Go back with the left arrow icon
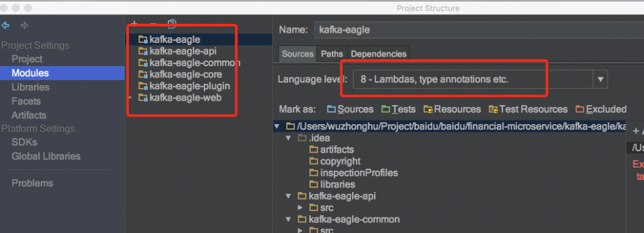Viewport: 644px width, 233px height. [x=5, y=25]
